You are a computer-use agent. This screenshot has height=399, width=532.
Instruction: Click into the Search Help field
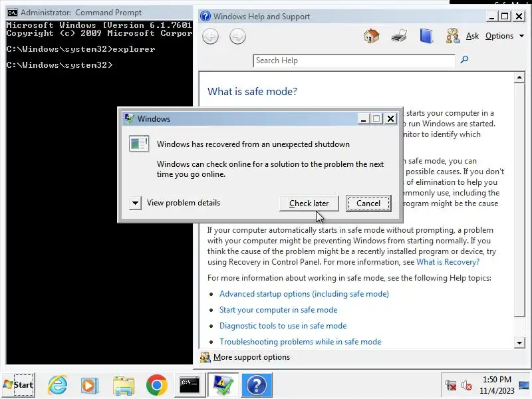pos(354,61)
